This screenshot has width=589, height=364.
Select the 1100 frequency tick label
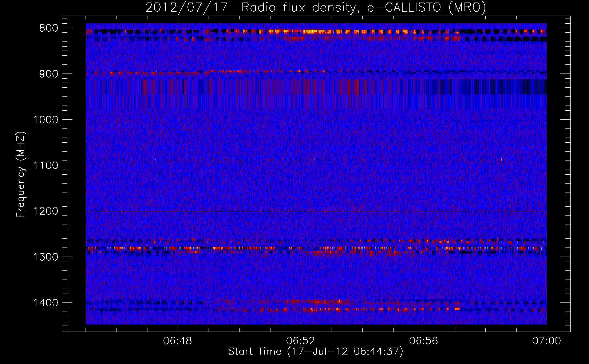click(x=46, y=166)
